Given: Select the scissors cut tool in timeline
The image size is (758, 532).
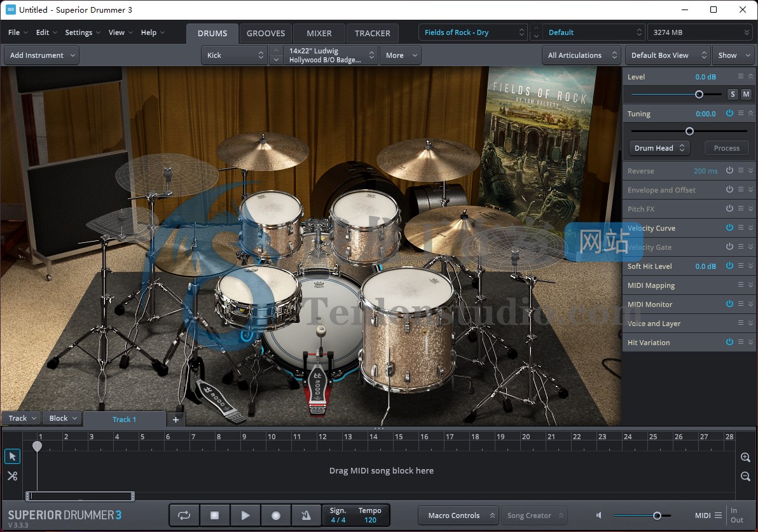Looking at the screenshot, I should [12, 476].
